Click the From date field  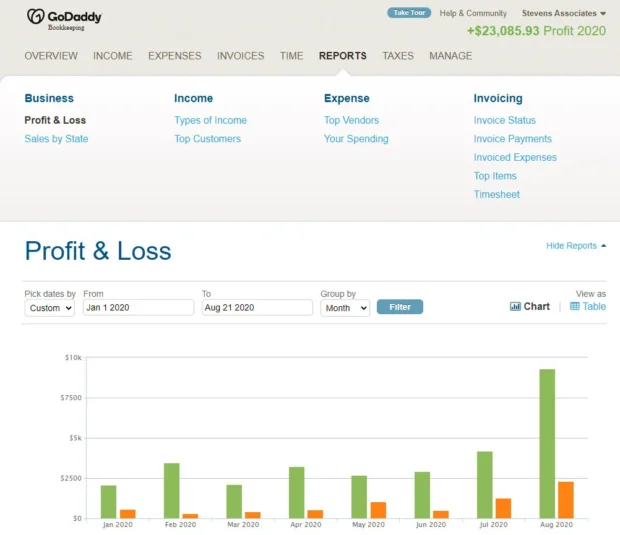(138, 307)
